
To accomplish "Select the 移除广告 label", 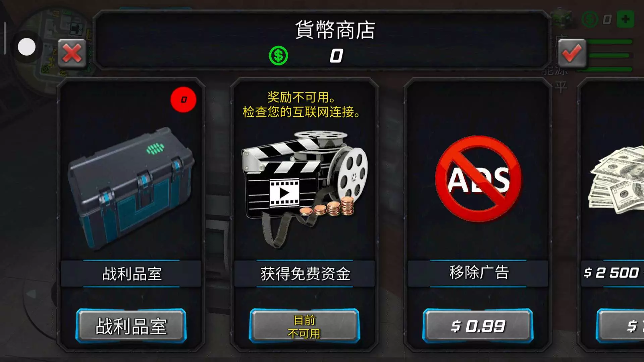I will point(478,273).
